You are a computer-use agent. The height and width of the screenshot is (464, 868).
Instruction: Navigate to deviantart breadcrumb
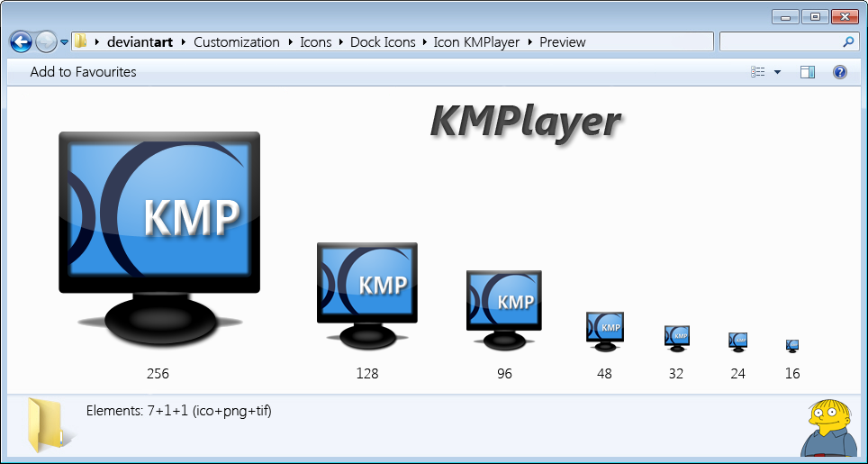pyautogui.click(x=140, y=42)
